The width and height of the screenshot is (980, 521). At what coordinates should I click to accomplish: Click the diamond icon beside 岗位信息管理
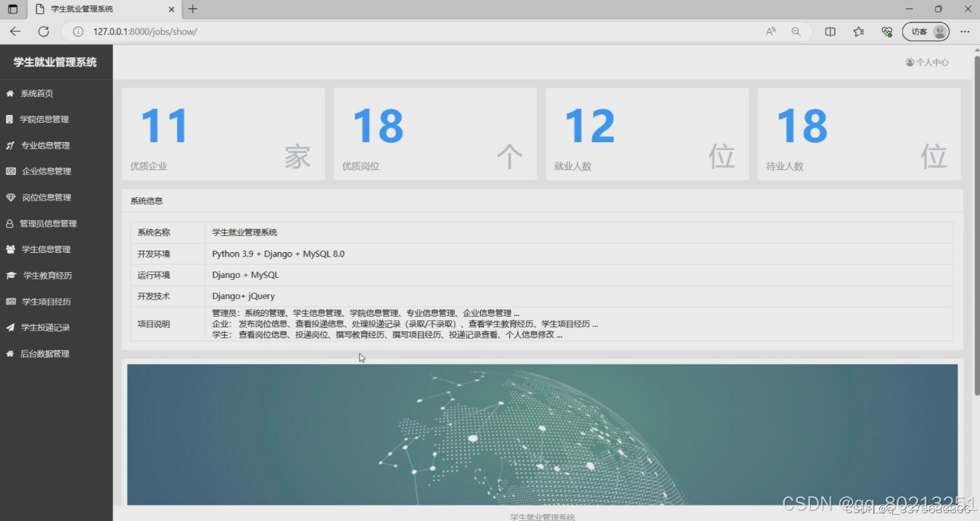tap(10, 197)
